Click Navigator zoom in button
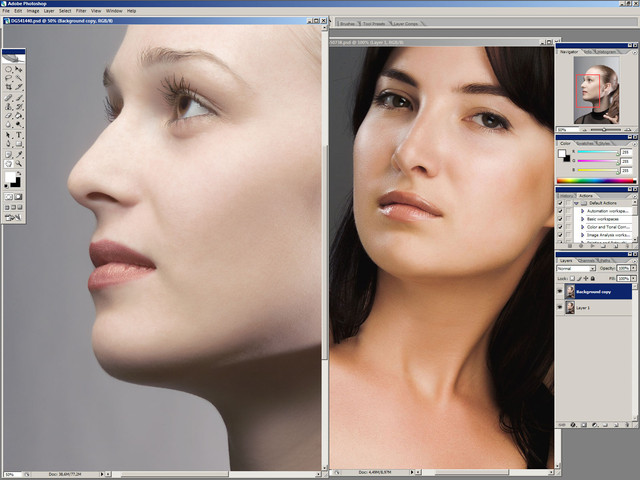 pyautogui.click(x=629, y=129)
